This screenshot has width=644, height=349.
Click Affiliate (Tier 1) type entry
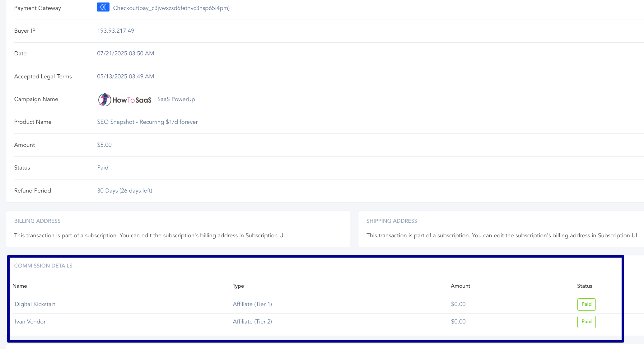[x=252, y=304]
